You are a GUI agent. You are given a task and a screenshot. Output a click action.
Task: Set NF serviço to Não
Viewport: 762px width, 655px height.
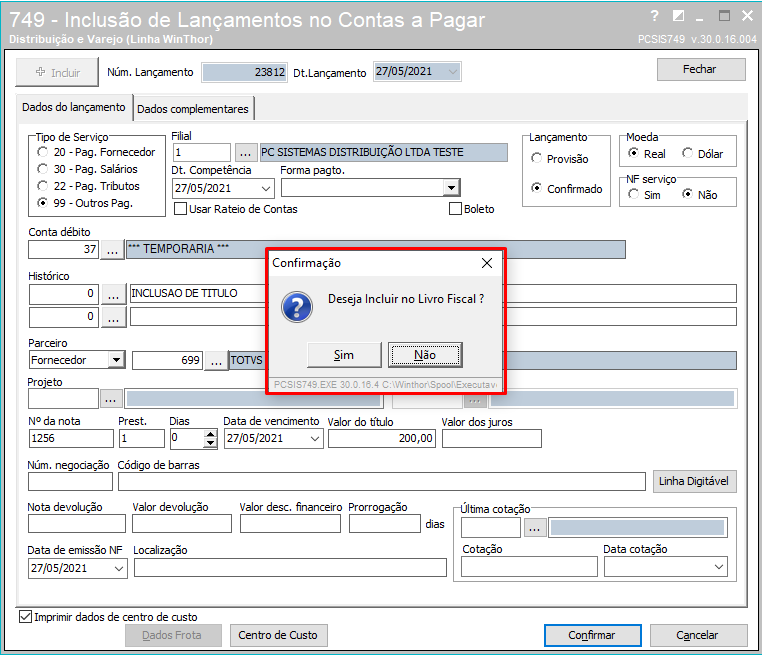click(x=687, y=194)
